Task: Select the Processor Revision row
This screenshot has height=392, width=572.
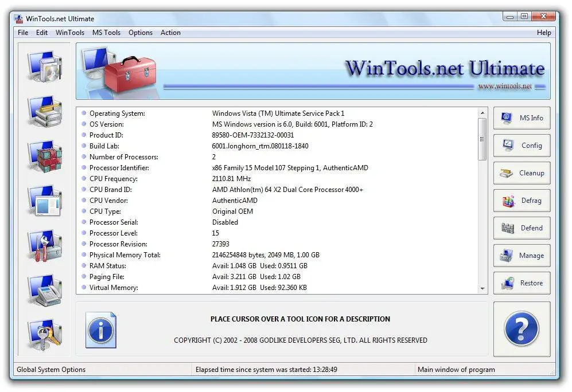Action: 277,244
